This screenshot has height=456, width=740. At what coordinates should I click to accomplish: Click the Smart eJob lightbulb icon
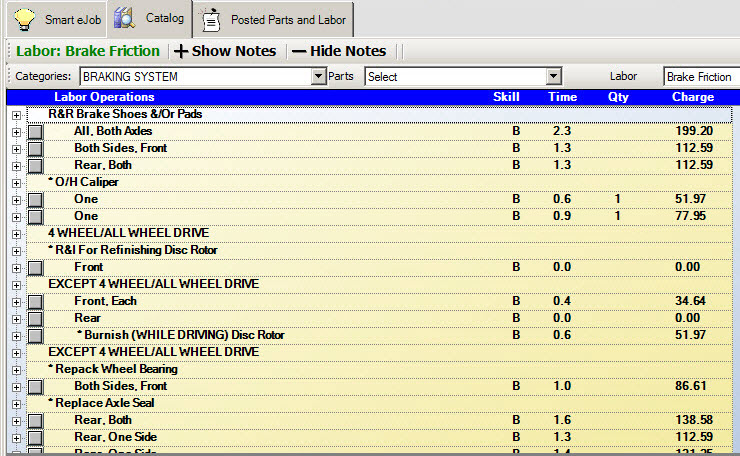coord(25,18)
